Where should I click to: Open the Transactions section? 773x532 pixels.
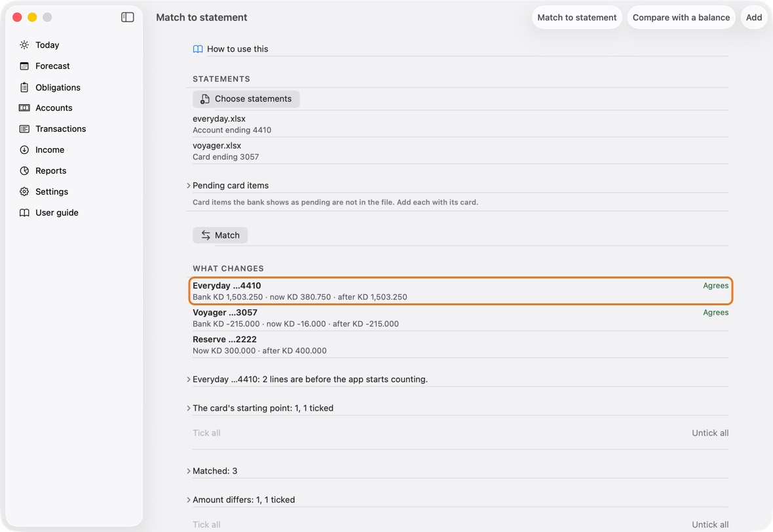[61, 128]
